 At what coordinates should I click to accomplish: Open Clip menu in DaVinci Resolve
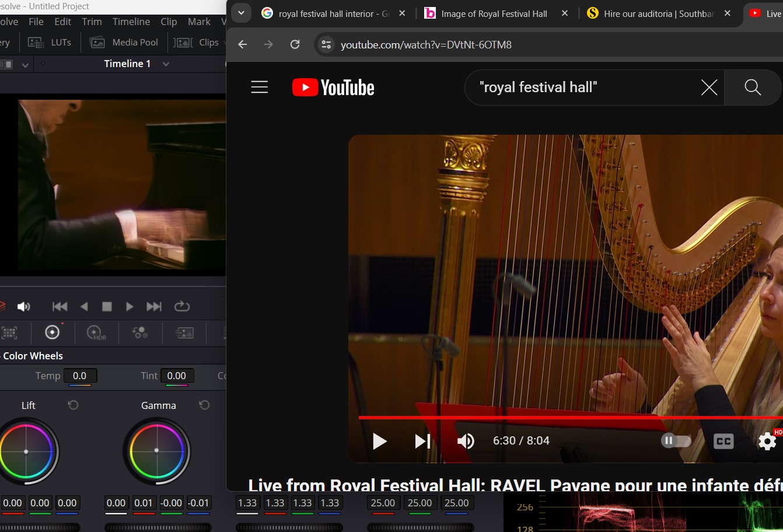tap(169, 22)
